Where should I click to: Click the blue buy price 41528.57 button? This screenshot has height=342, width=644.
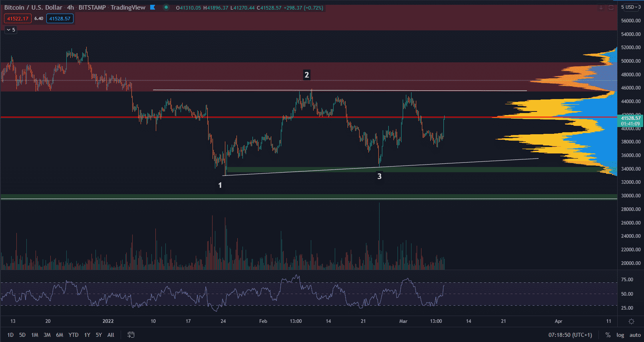[60, 18]
